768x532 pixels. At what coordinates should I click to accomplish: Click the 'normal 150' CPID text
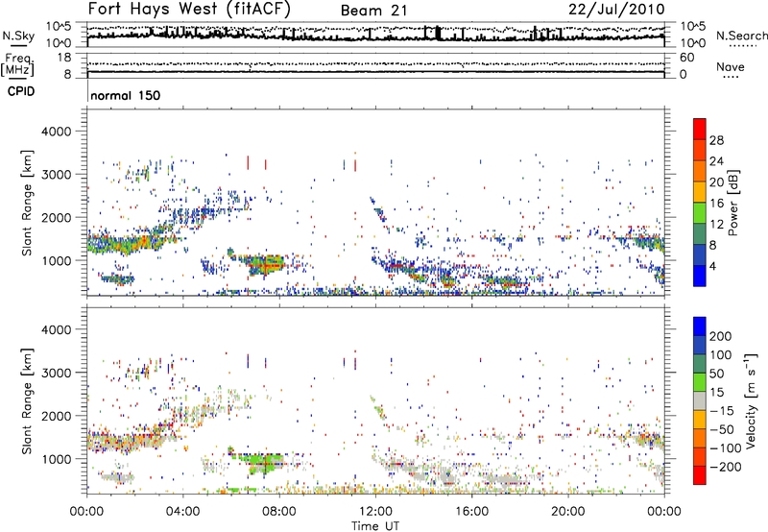[x=126, y=95]
